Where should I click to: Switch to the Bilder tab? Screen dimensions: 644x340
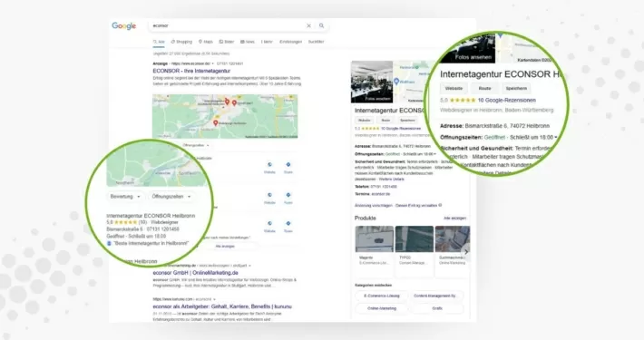[x=226, y=42]
